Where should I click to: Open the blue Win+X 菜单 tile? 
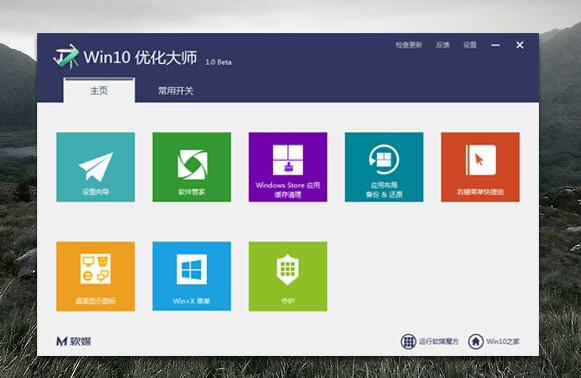192,276
